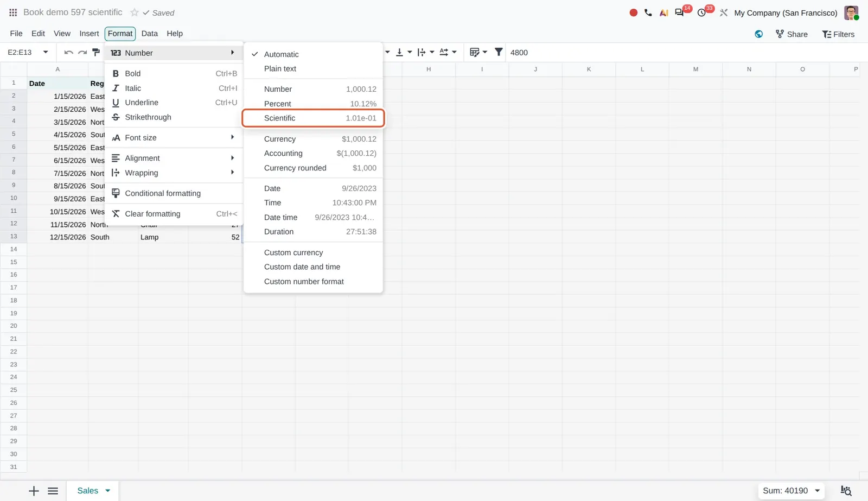Click the text rotation toolbar icon

pos(444,53)
